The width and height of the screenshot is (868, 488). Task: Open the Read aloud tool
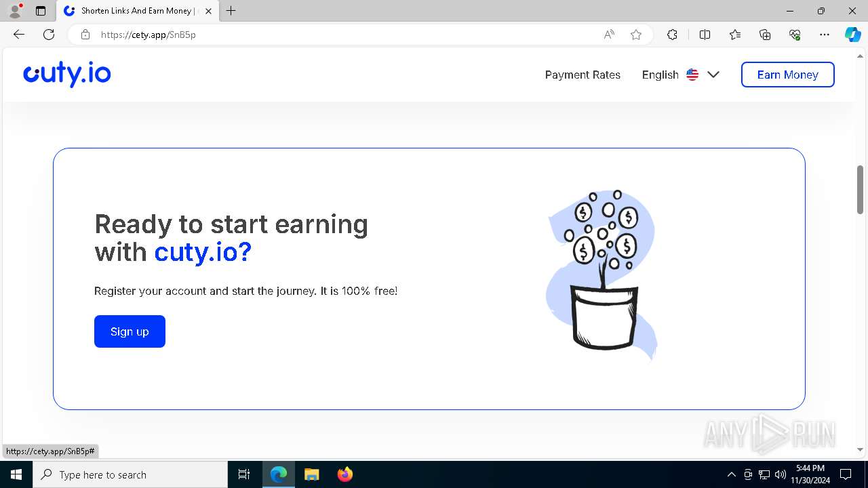(x=609, y=35)
